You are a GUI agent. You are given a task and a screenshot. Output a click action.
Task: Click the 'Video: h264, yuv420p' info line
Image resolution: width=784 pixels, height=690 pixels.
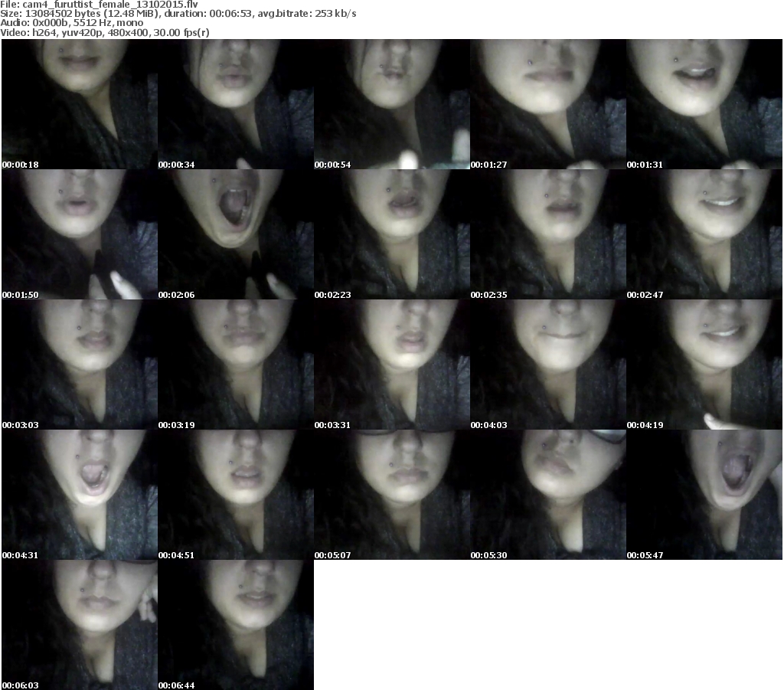104,32
